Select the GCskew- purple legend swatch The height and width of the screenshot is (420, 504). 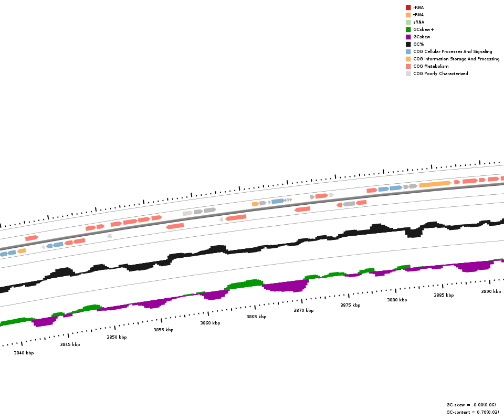click(x=408, y=37)
